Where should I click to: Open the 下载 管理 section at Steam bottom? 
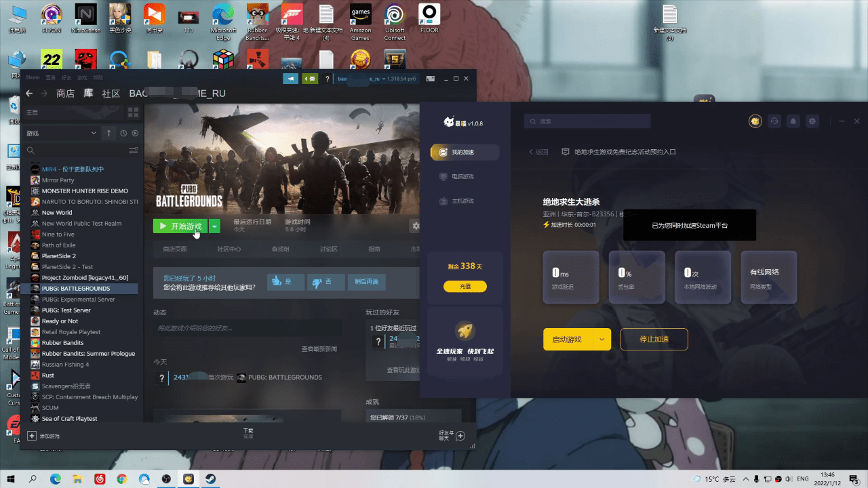[248, 434]
